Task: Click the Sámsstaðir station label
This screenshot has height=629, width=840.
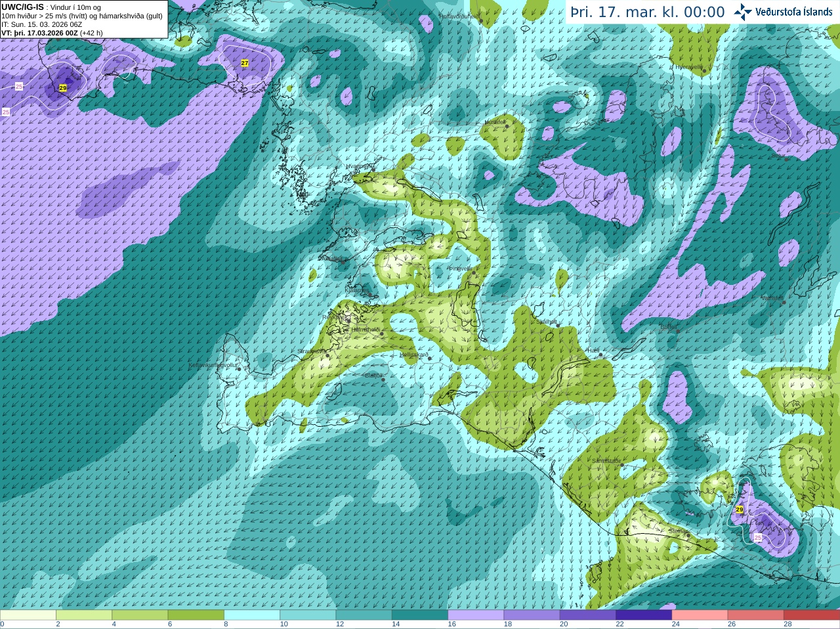Action: tap(605, 461)
